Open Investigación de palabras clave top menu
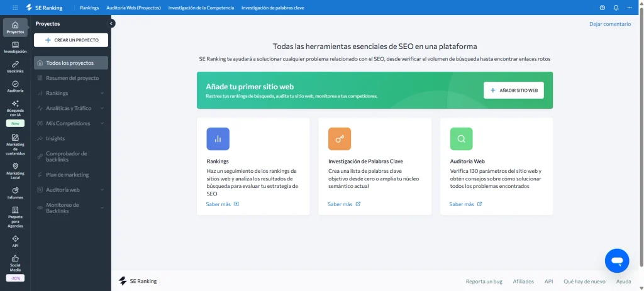The image size is (644, 291). tap(273, 8)
